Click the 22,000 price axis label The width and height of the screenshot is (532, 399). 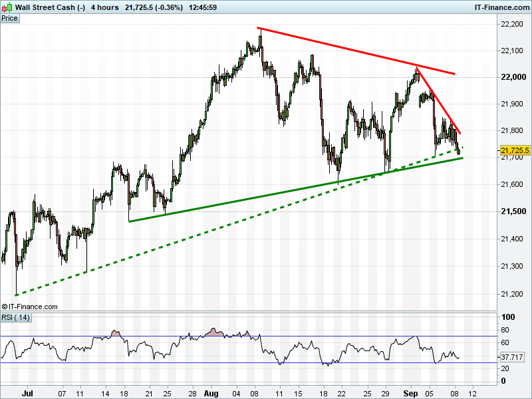pyautogui.click(x=513, y=77)
